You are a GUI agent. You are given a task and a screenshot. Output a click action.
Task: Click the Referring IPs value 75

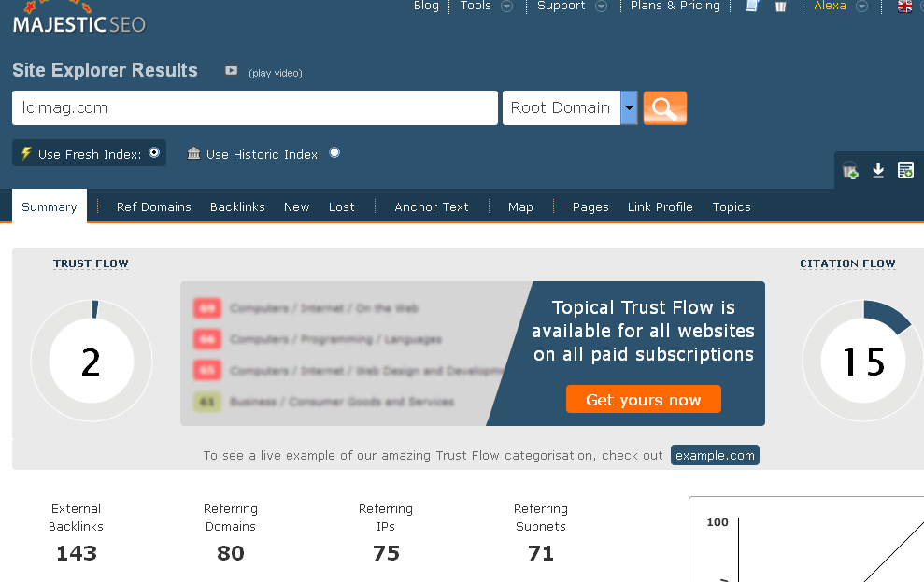pos(386,553)
